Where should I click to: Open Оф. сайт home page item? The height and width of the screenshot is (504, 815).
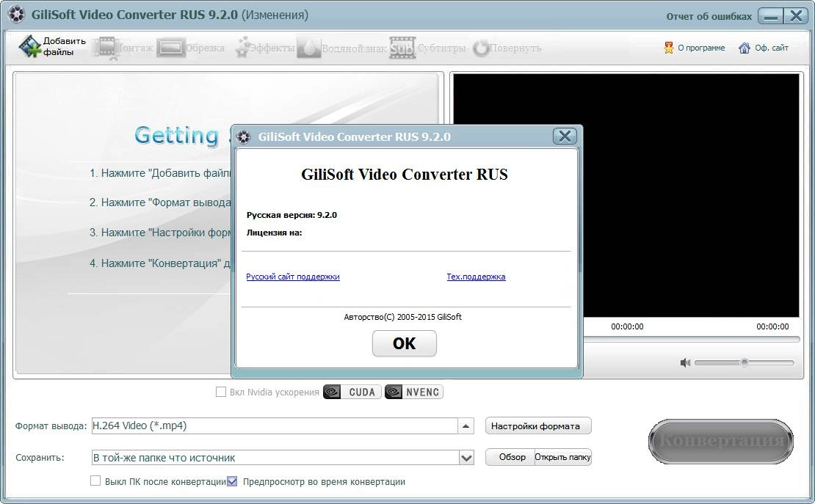click(x=764, y=48)
